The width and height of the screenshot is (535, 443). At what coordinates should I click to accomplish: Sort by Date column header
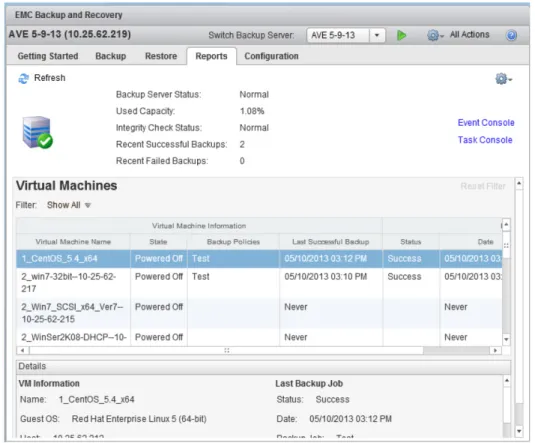pos(471,242)
